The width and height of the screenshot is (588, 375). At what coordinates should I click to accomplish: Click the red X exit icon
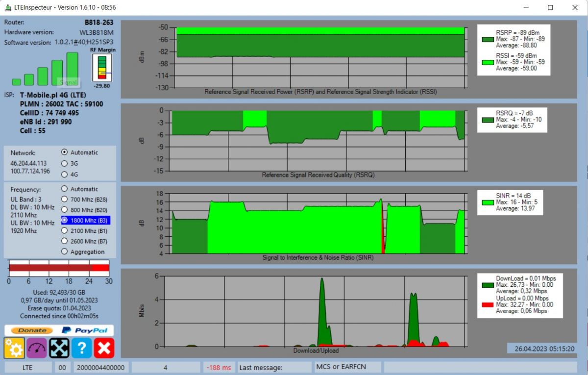coord(104,348)
